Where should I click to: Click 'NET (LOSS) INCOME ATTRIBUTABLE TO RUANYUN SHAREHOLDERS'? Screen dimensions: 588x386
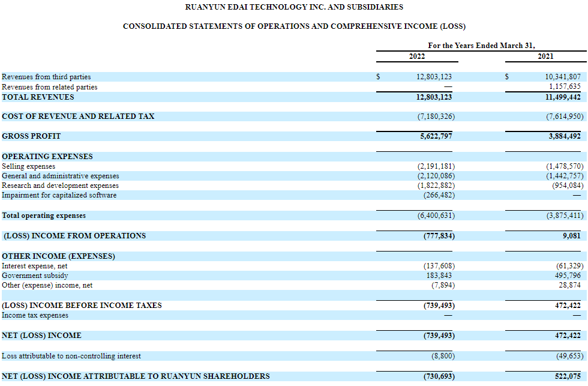click(x=136, y=376)
